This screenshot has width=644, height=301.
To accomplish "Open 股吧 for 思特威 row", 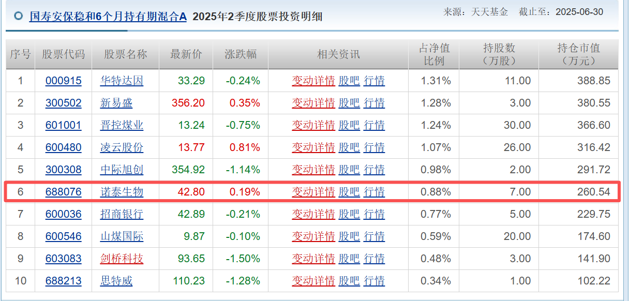I will coord(349,281).
